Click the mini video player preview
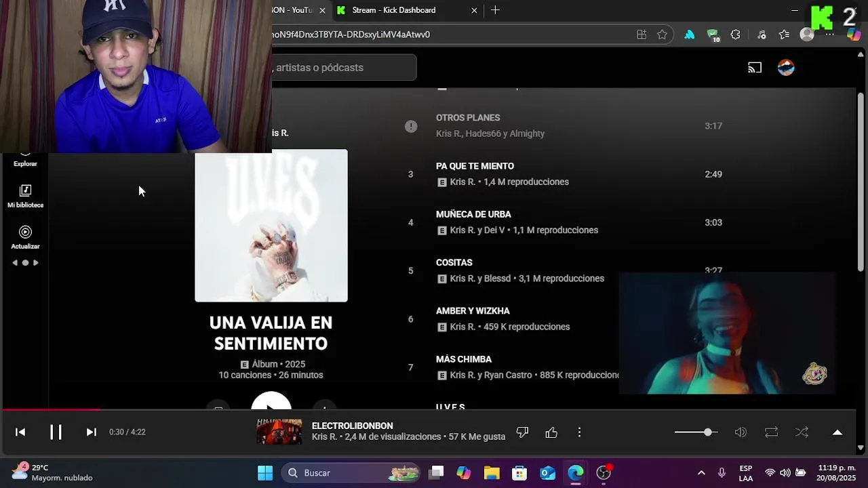The image size is (868, 488). [727, 333]
